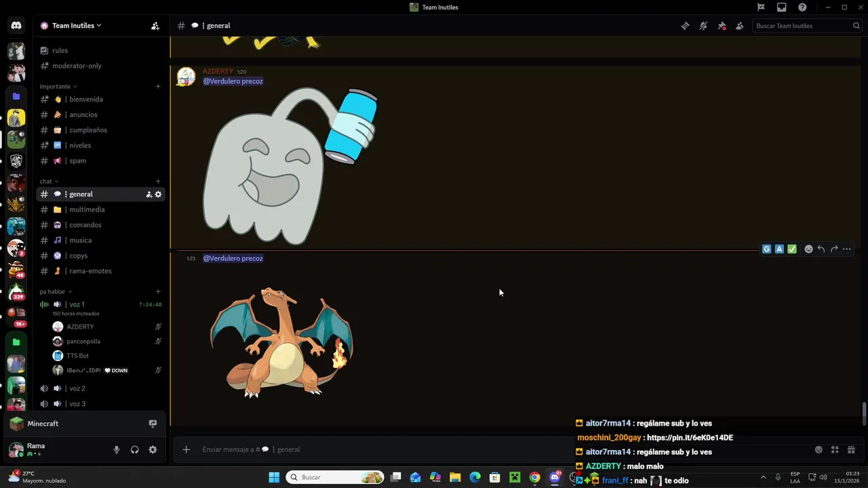
Task: Click the @Verdulero precoz mention above Charizard
Action: tap(233, 258)
